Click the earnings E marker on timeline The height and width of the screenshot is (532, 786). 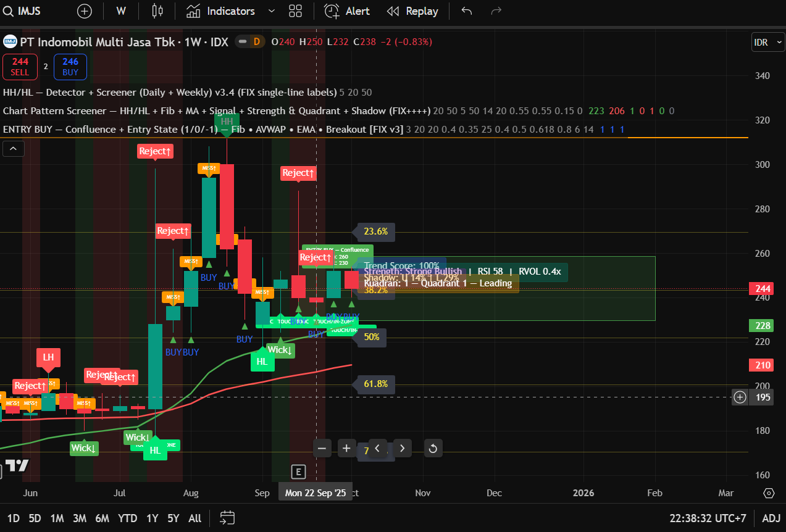[298, 472]
